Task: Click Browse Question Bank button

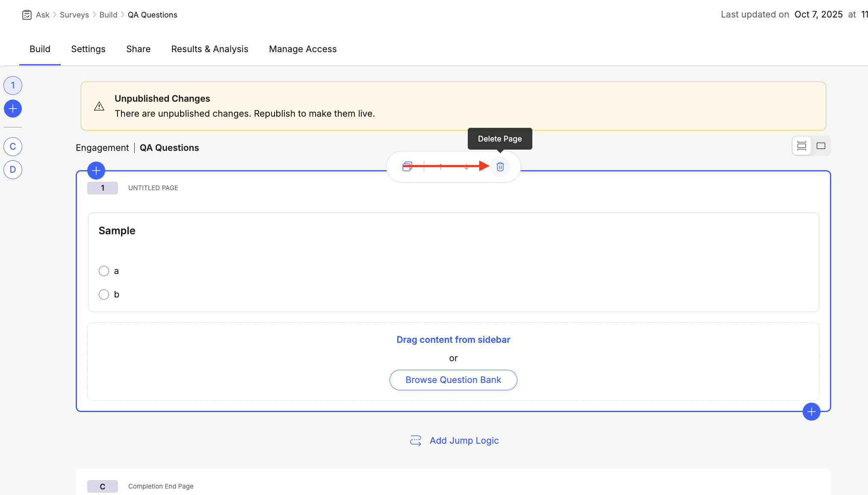Action: 453,380
